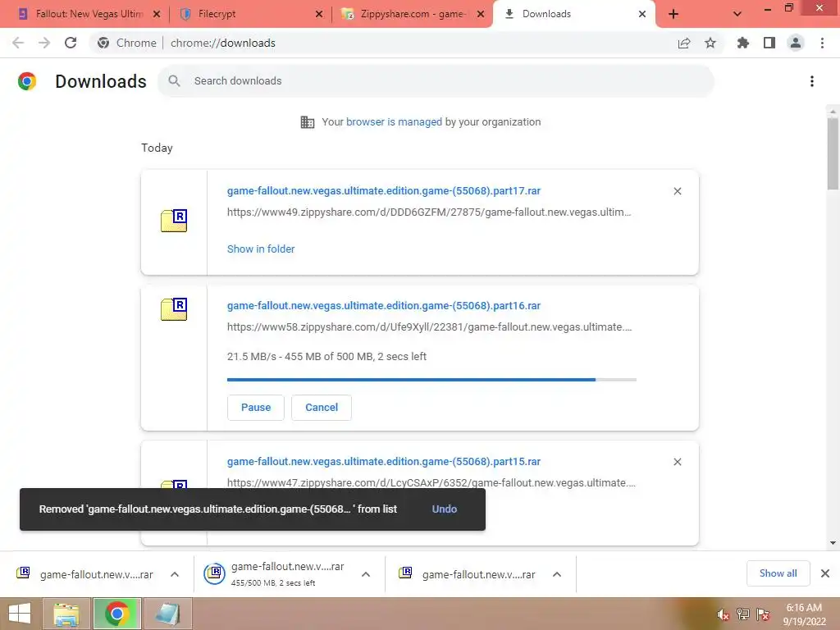840x630 pixels.
Task: Open the part17.rar file link
Action: (384, 190)
